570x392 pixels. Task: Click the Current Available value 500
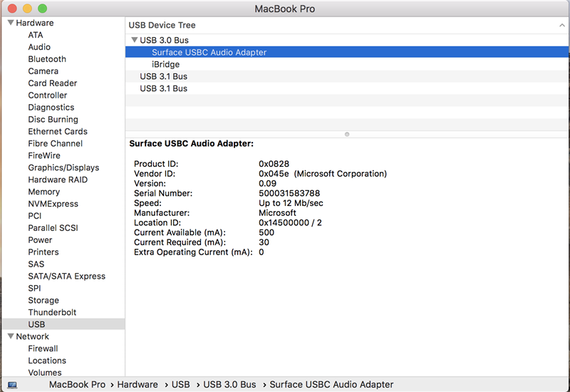click(x=266, y=232)
